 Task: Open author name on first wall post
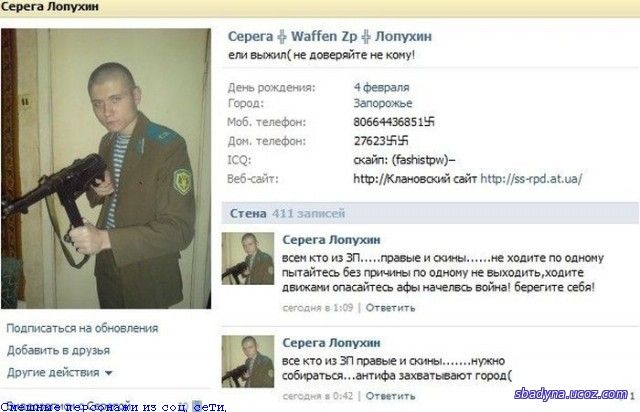[x=331, y=240]
